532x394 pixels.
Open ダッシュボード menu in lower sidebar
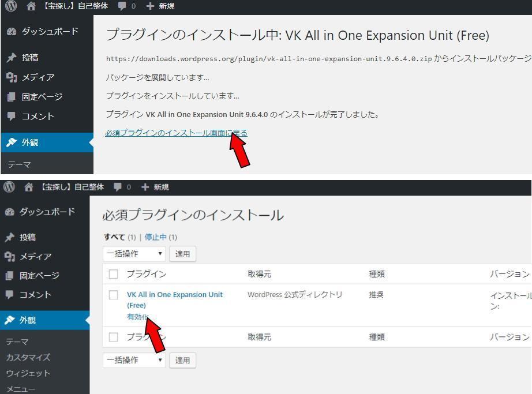(45, 212)
